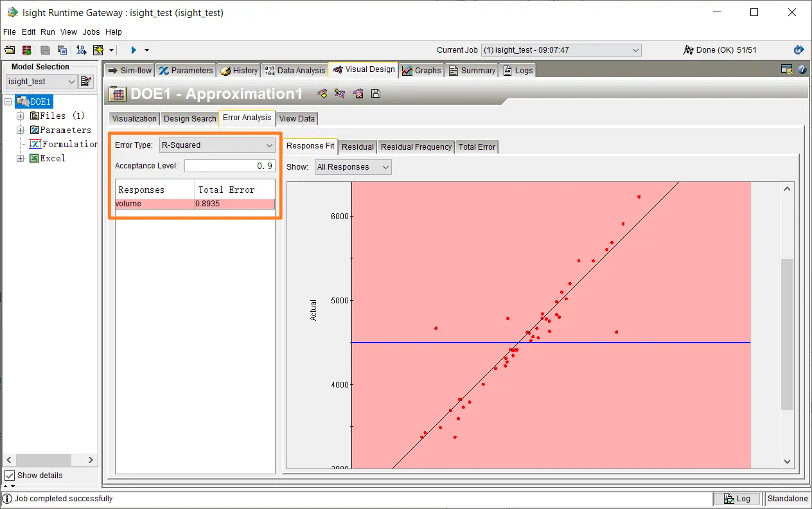Click the blue refresh arrow icon at top right
812x509 pixels.
[x=799, y=50]
